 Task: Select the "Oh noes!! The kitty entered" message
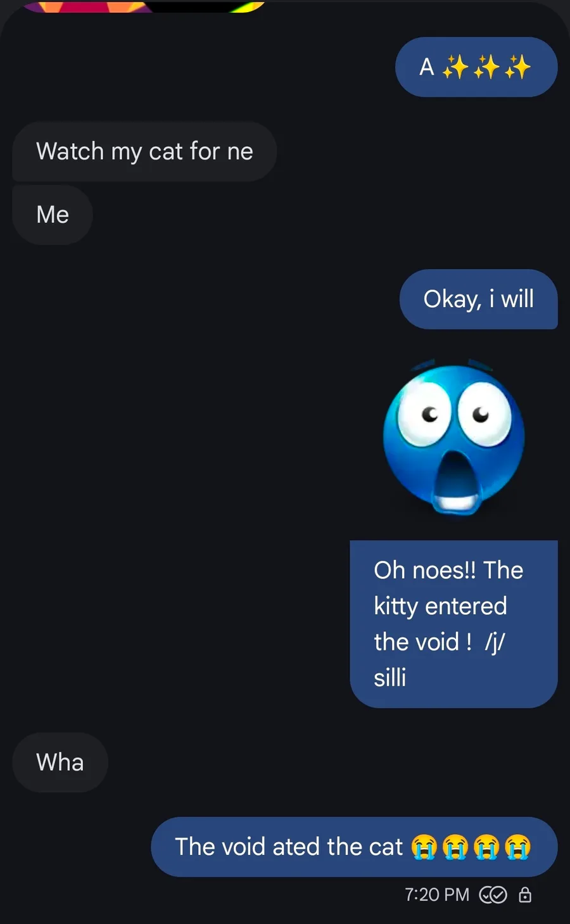(x=453, y=624)
